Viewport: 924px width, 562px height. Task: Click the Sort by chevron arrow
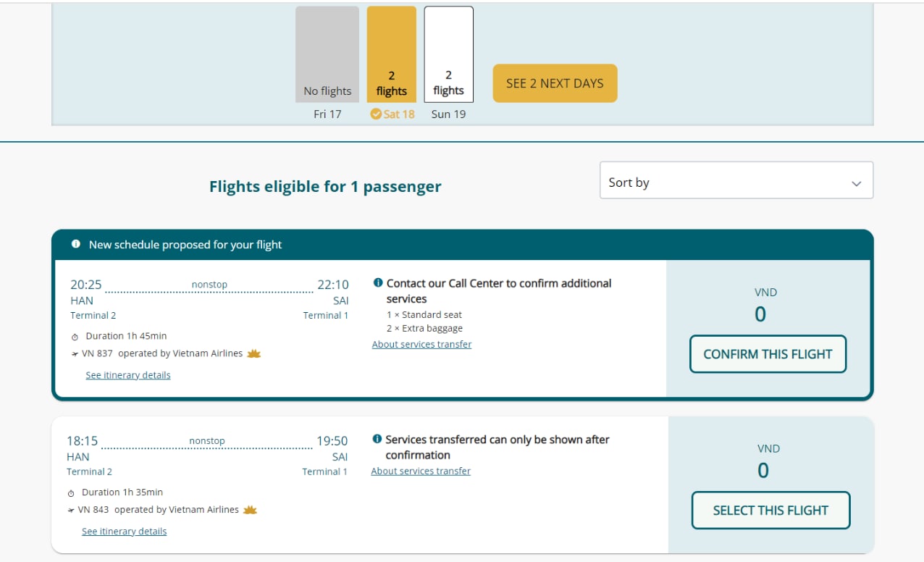point(857,184)
